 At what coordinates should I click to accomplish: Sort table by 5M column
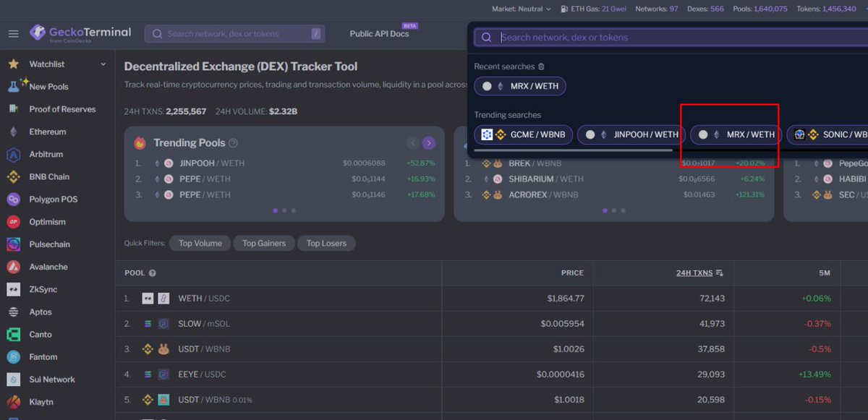825,273
